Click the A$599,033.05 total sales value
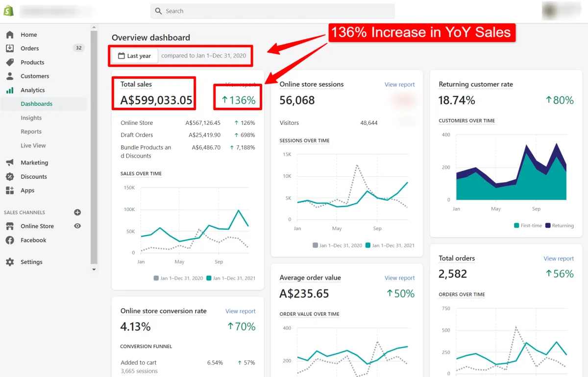This screenshot has width=588, height=377. tap(156, 101)
